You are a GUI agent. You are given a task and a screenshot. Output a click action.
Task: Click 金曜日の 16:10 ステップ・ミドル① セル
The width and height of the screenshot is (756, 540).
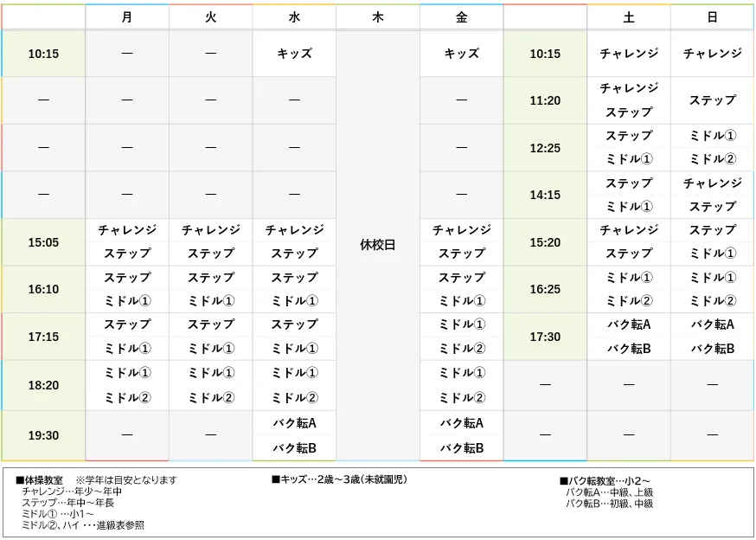[460, 289]
